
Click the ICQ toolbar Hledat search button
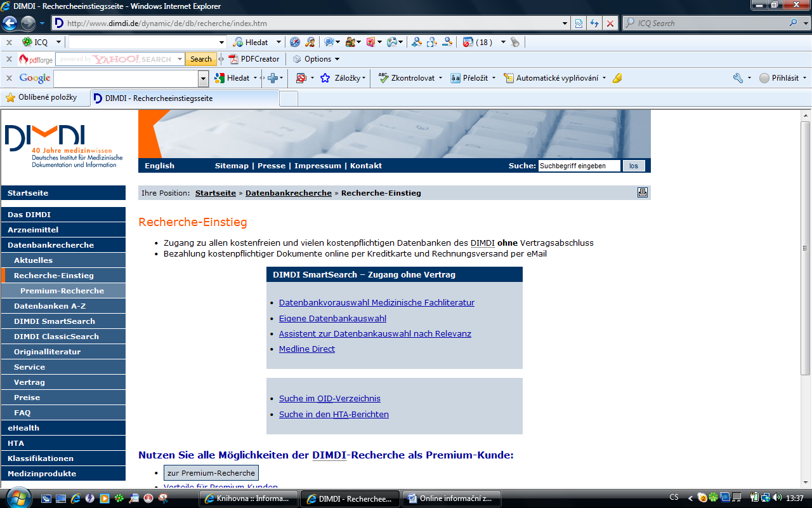[251, 42]
